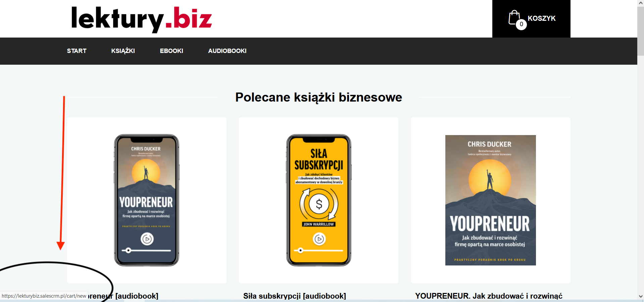Click the lektury.biz logo

tap(141, 18)
